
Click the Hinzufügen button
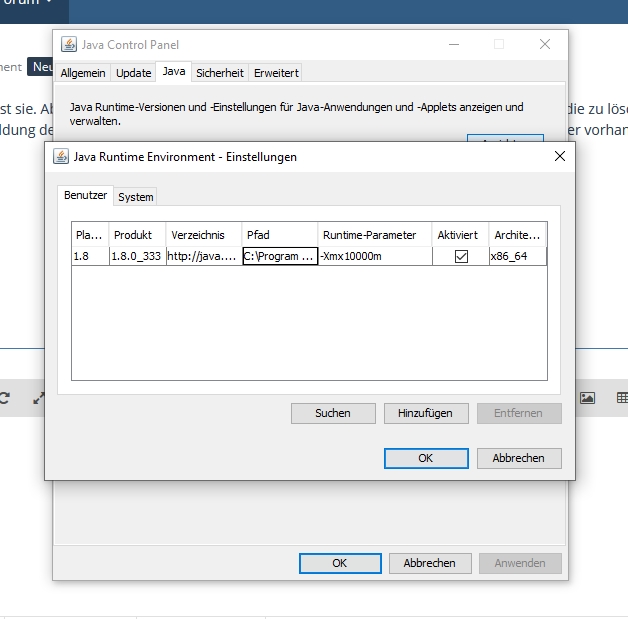426,413
